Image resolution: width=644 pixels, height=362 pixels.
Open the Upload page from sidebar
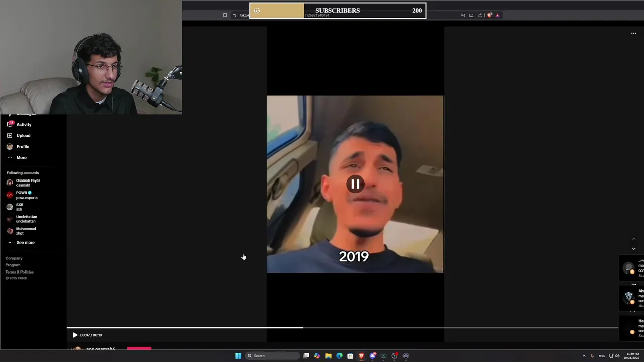(19, 136)
